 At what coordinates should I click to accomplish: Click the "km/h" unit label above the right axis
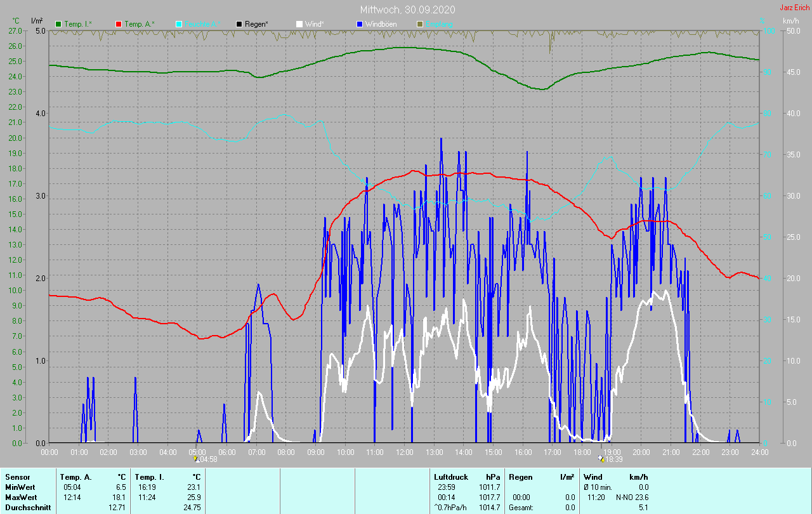tap(791, 21)
